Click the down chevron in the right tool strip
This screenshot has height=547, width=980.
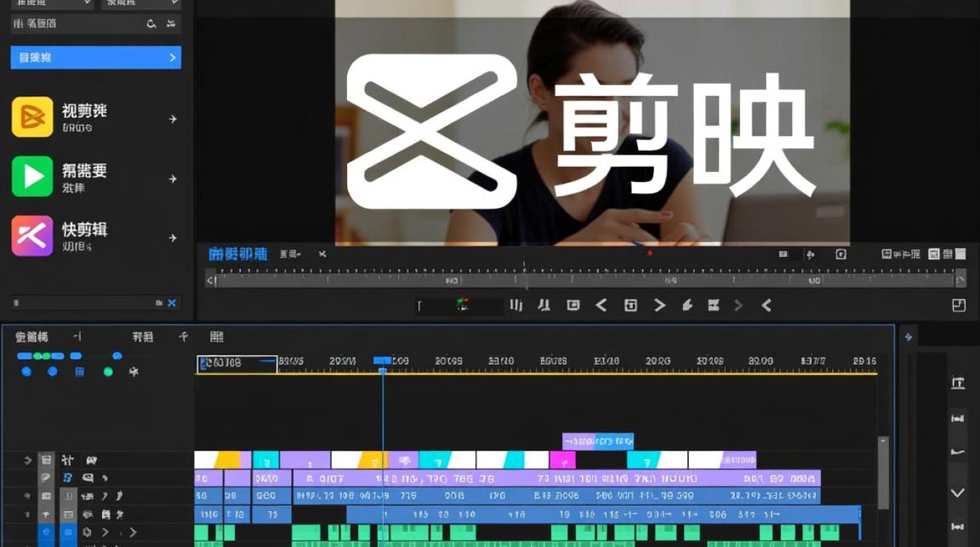(958, 493)
